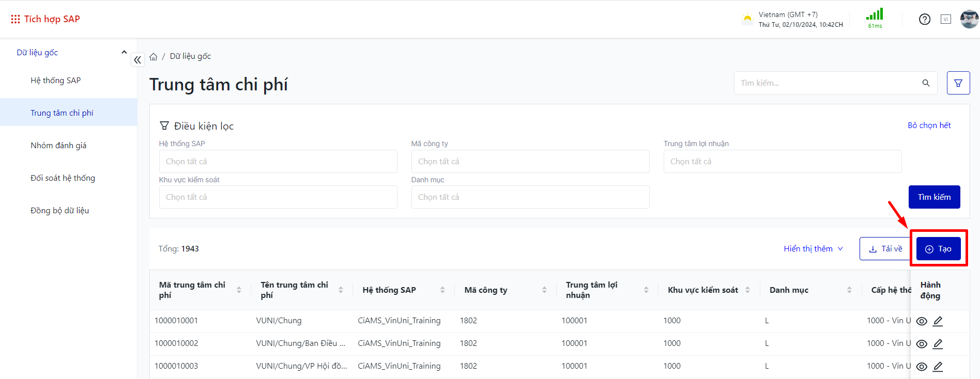Edit row 1000010002 with pencil icon

pyautogui.click(x=938, y=344)
